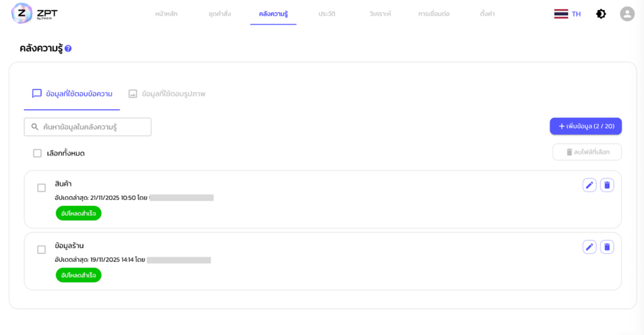
Task: Toggle the dark mode theme icon
Action: click(x=601, y=14)
